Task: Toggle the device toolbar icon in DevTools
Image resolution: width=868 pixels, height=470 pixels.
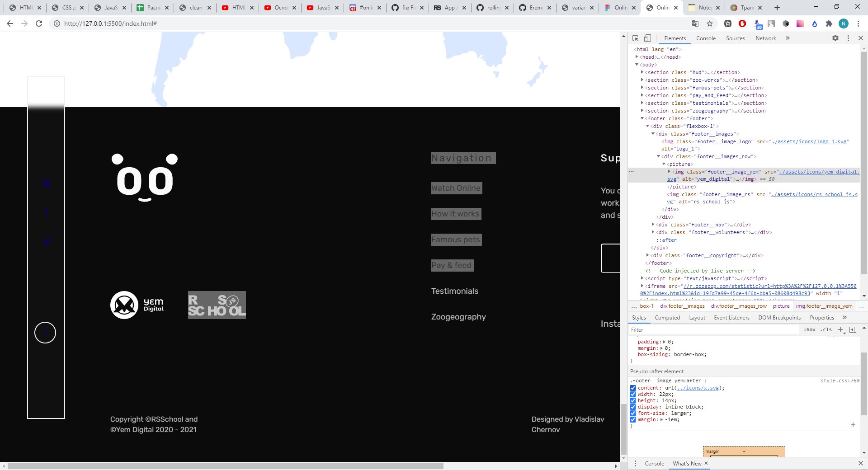Action: (647, 38)
